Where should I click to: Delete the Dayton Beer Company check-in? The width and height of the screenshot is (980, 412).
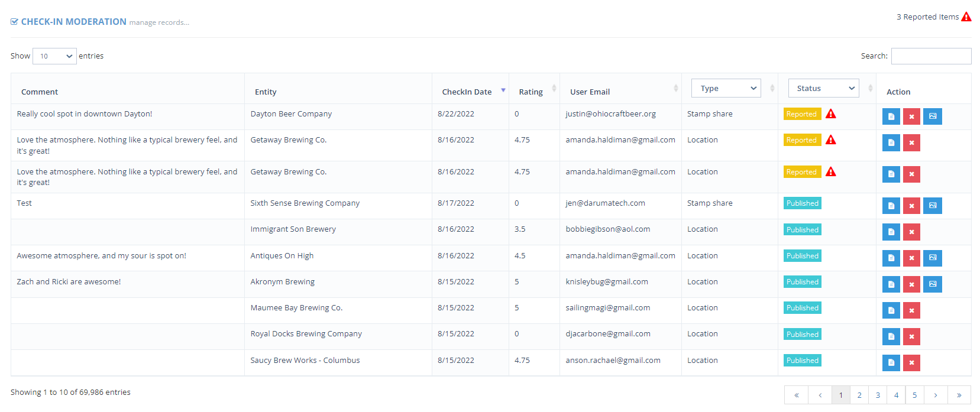911,116
